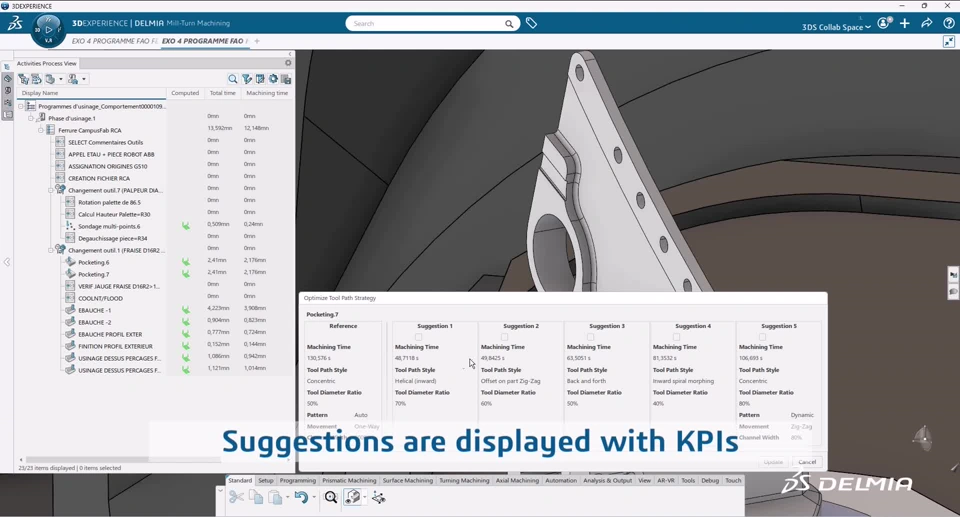Click the filter funnel icon in Activities panel
960x517 pixels.
[247, 79]
